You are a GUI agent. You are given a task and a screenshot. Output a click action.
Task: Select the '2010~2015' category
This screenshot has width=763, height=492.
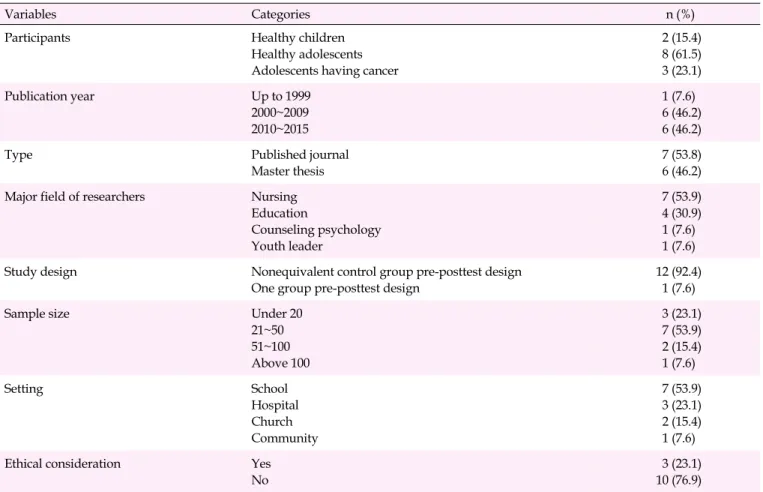click(x=280, y=129)
